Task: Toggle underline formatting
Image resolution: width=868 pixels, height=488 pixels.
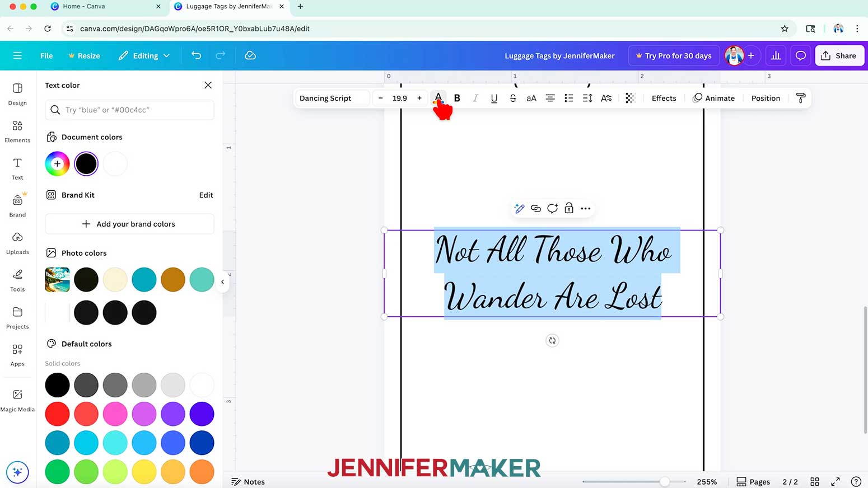Action: [x=494, y=98]
